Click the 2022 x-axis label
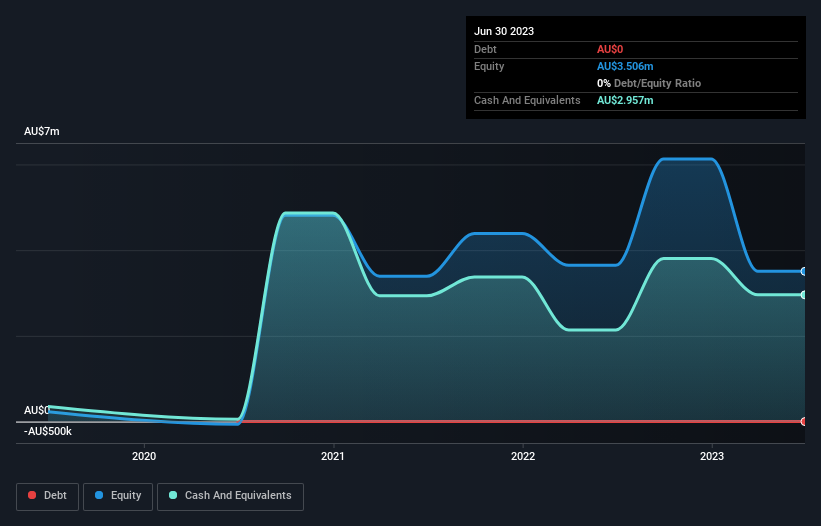The width and height of the screenshot is (821, 526). [523, 456]
